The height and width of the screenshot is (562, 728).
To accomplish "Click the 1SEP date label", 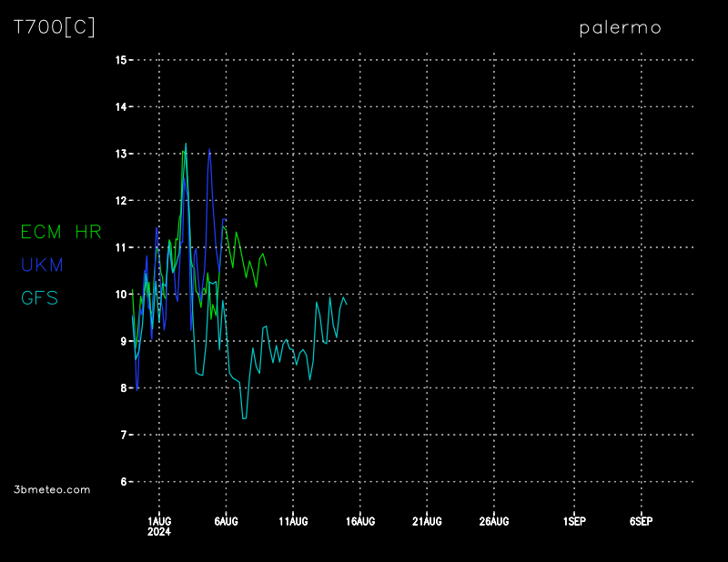I will click(x=574, y=521).
